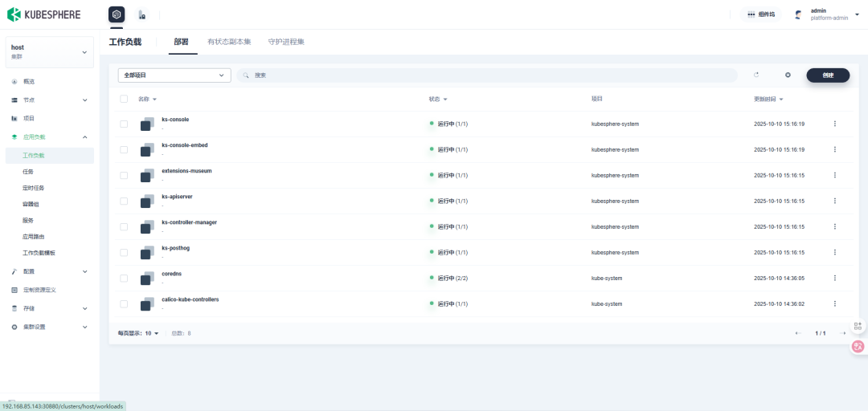Click the pink translate floating icon
868x411 pixels.
(858, 346)
